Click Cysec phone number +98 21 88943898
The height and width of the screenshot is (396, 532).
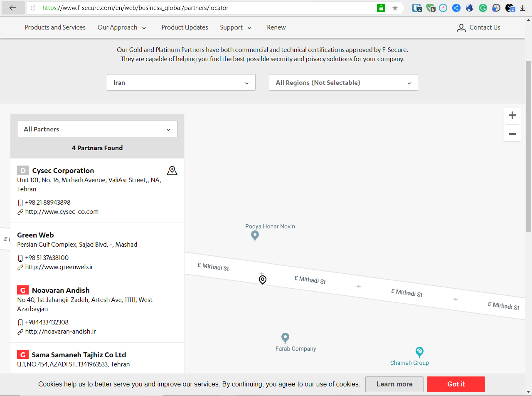click(48, 203)
